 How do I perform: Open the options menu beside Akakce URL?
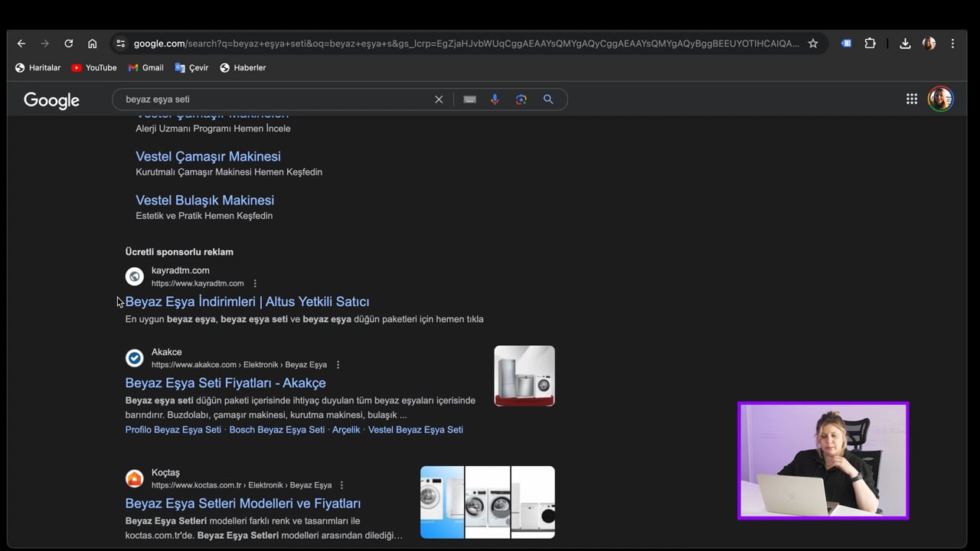pyautogui.click(x=338, y=365)
